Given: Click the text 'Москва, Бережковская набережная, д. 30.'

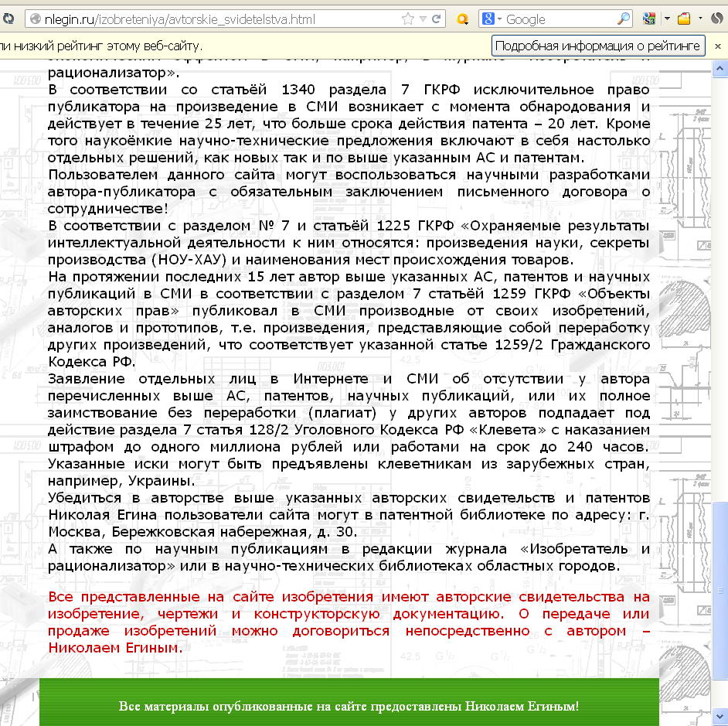Looking at the screenshot, I should (203, 532).
